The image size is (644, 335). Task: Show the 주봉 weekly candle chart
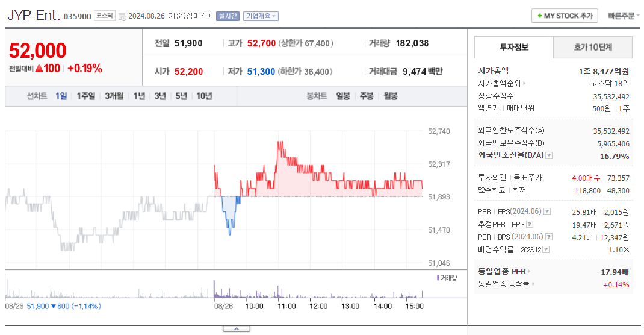[x=367, y=96]
